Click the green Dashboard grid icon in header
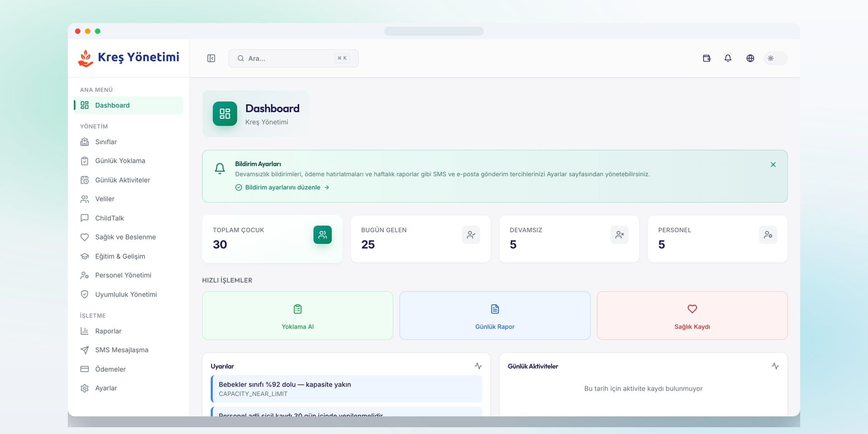 [x=225, y=113]
